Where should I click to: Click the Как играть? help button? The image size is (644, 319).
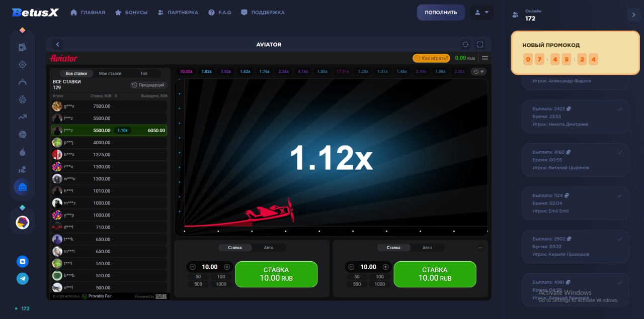431,58
